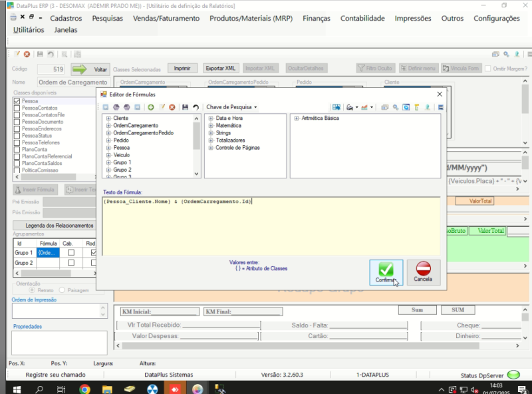The width and height of the screenshot is (532, 394).
Task: Check the PlanoConta class checkbox
Action: 17,150
